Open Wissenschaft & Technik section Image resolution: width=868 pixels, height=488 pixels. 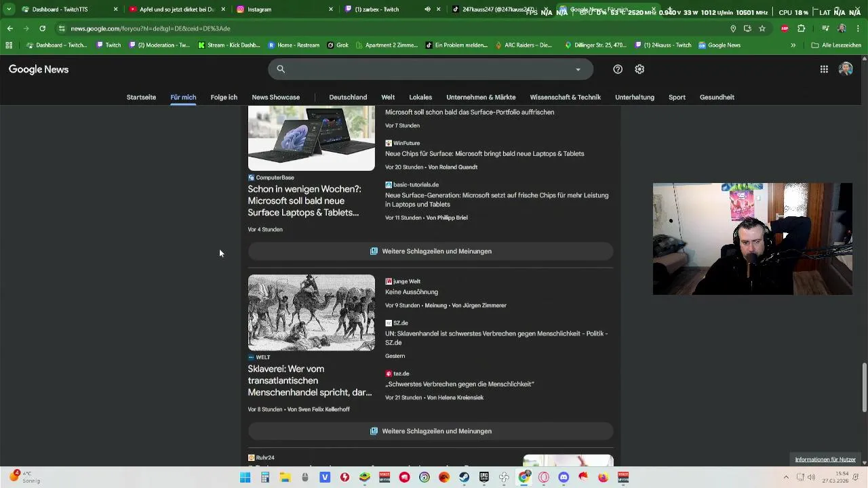coord(565,97)
